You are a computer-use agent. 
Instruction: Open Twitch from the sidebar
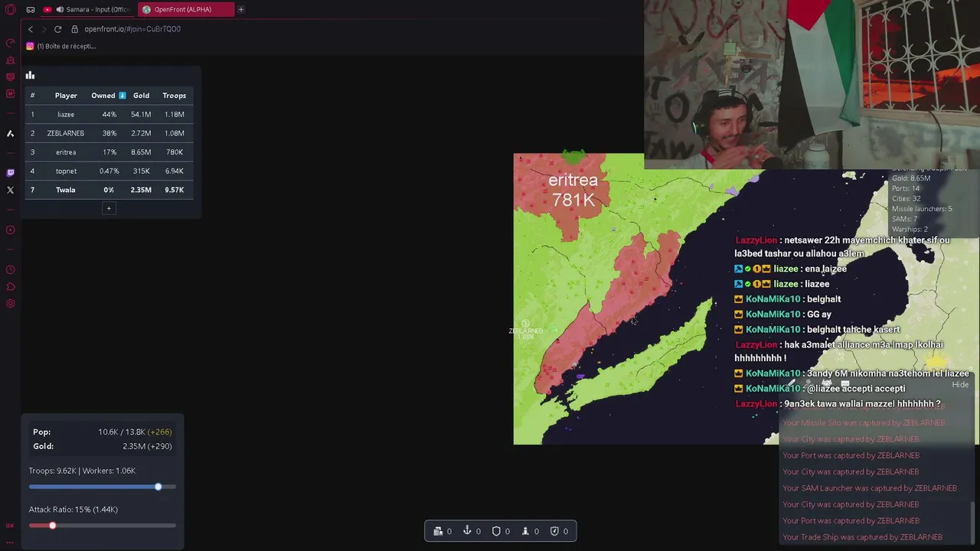10,173
